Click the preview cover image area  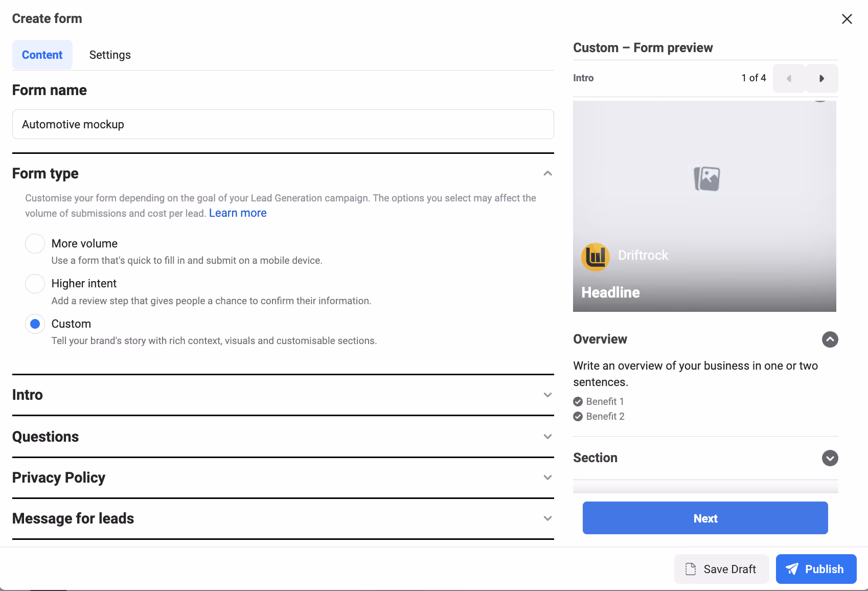tap(704, 206)
